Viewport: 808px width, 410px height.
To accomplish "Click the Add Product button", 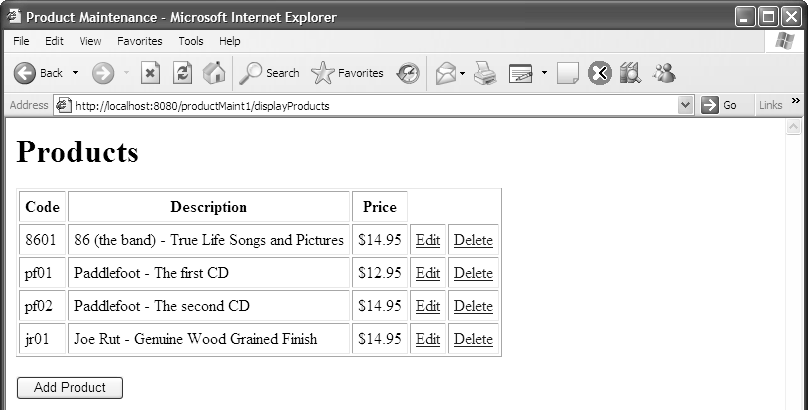I will (x=70, y=388).
